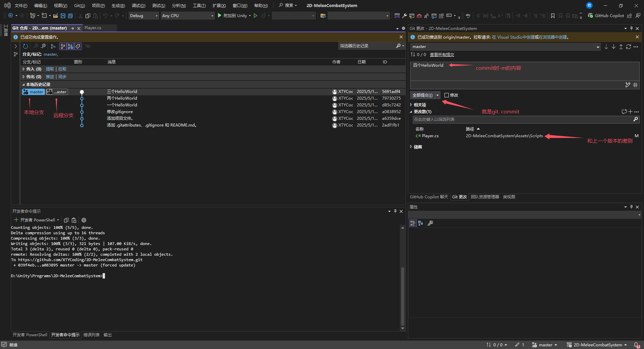Open the developer terminal settings gear

point(84,220)
